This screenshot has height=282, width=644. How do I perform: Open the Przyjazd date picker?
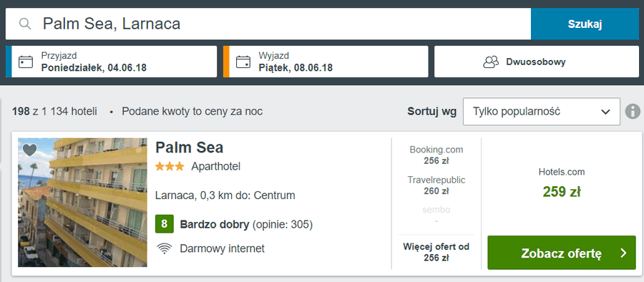coord(112,62)
